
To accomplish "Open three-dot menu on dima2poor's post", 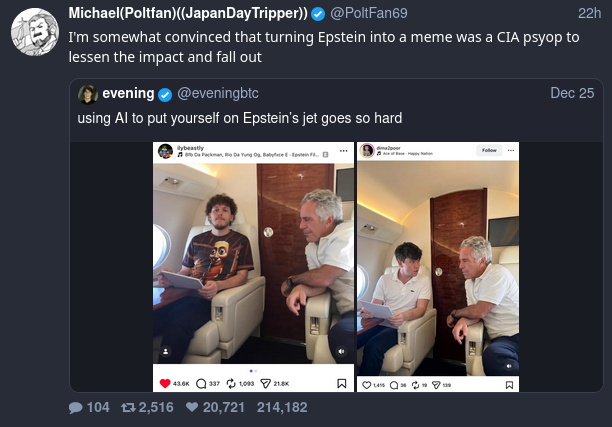I will pos(511,150).
